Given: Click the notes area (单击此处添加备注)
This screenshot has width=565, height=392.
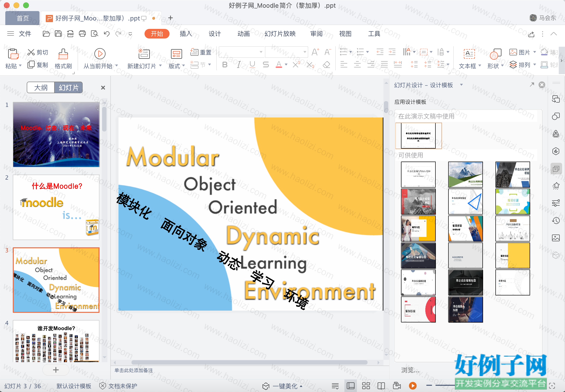Looking at the screenshot, I should [x=134, y=370].
